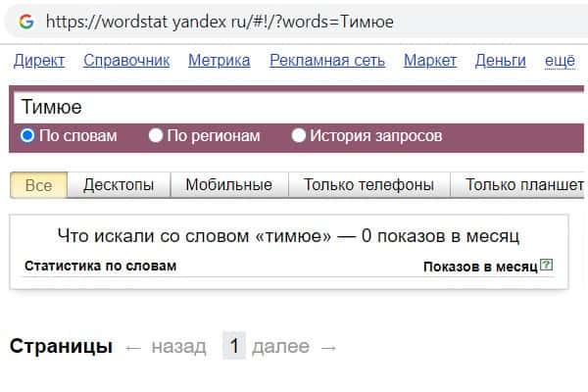This screenshot has width=588, height=392.
Task: Go to next page via далее
Action: [x=280, y=346]
